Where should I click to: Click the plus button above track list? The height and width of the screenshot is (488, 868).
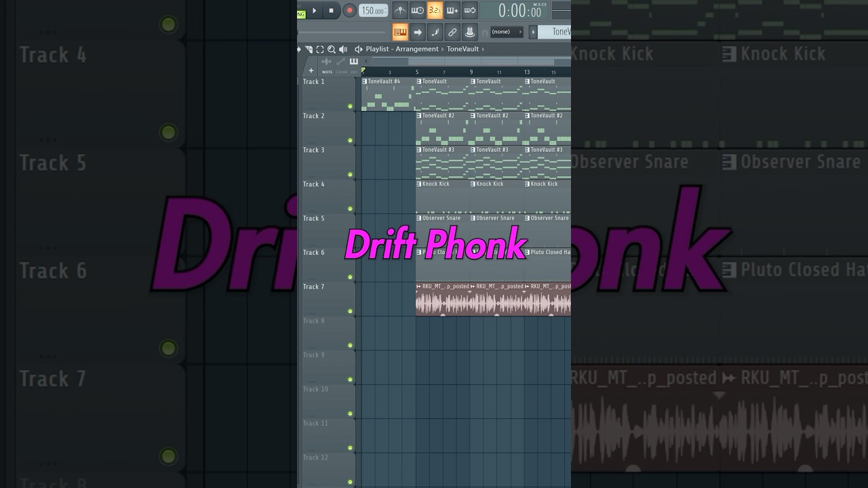pyautogui.click(x=311, y=70)
